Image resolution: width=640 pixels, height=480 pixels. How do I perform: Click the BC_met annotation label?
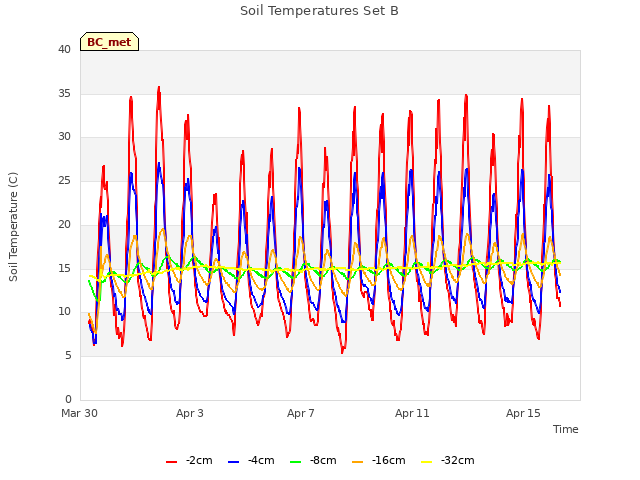click(x=109, y=42)
